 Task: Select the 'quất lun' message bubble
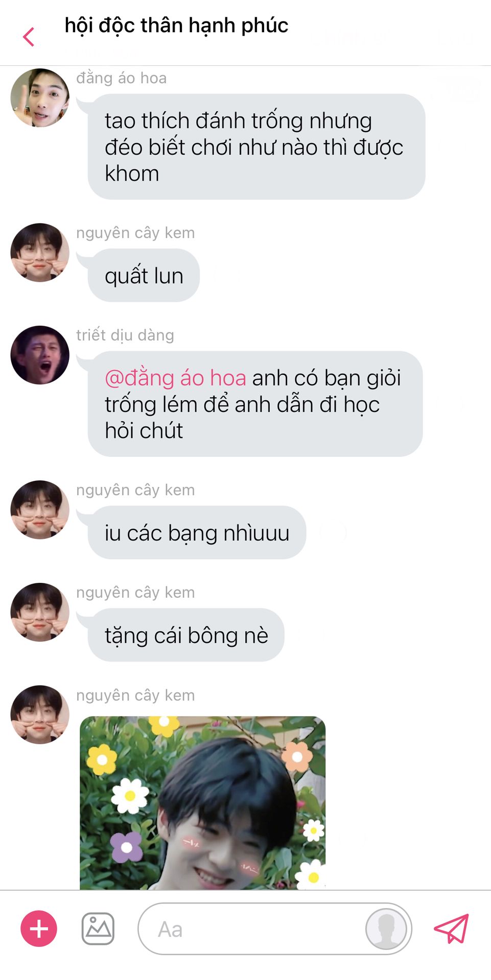tap(144, 276)
